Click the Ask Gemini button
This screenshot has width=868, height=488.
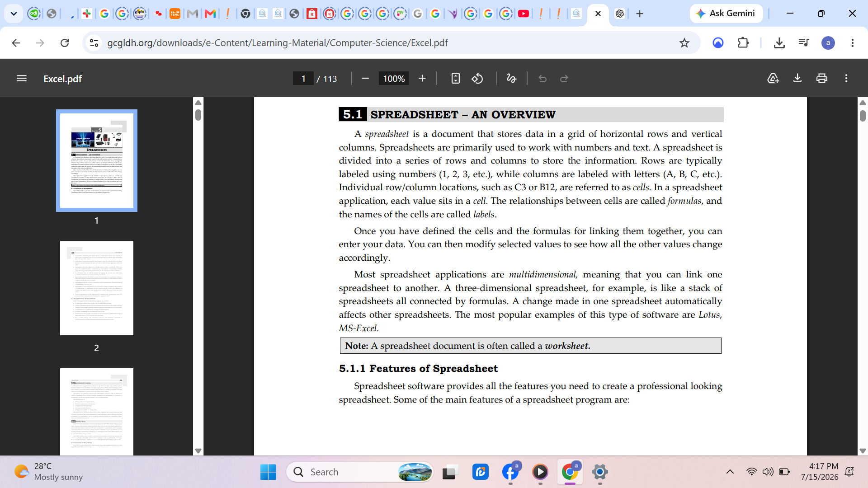pos(726,14)
